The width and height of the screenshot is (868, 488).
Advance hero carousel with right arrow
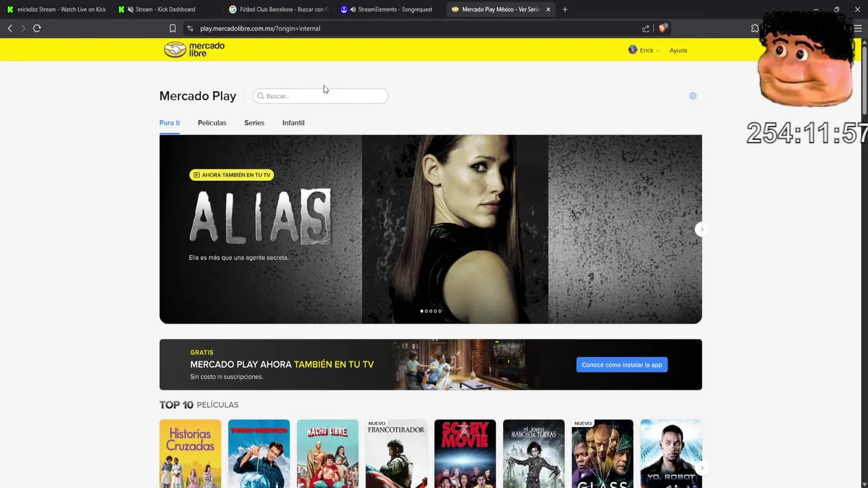point(701,229)
